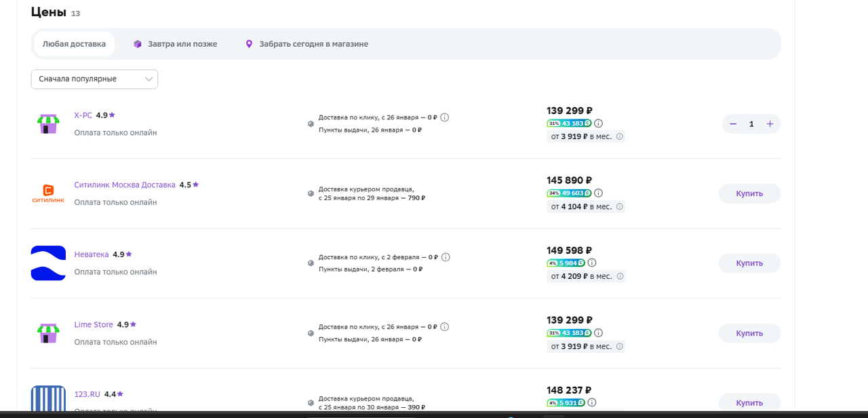Click the Lime Store shop logo icon
Image resolution: width=868 pixels, height=418 pixels.
tap(48, 333)
